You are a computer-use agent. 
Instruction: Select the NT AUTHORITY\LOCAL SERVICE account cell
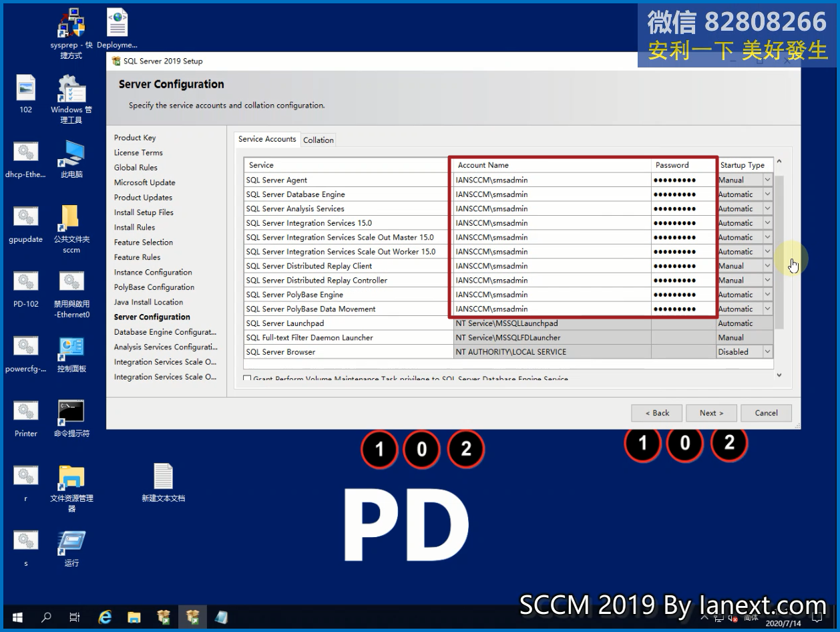coord(552,351)
